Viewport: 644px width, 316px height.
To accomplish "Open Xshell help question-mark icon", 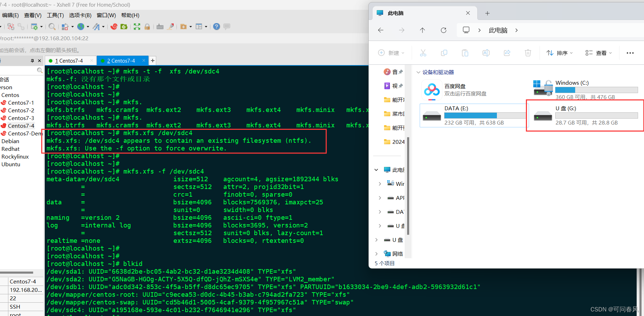I will click(217, 27).
